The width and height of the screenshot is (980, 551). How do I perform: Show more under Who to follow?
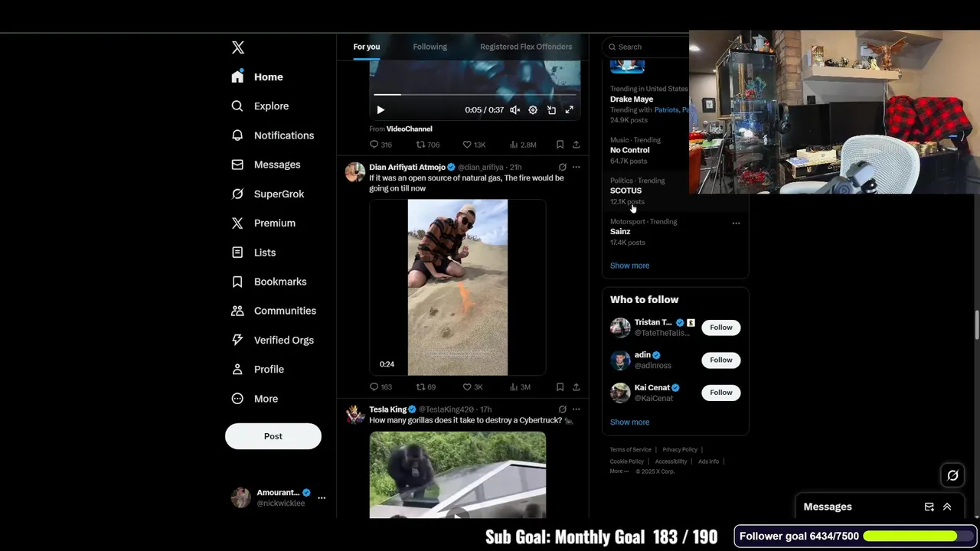629,422
